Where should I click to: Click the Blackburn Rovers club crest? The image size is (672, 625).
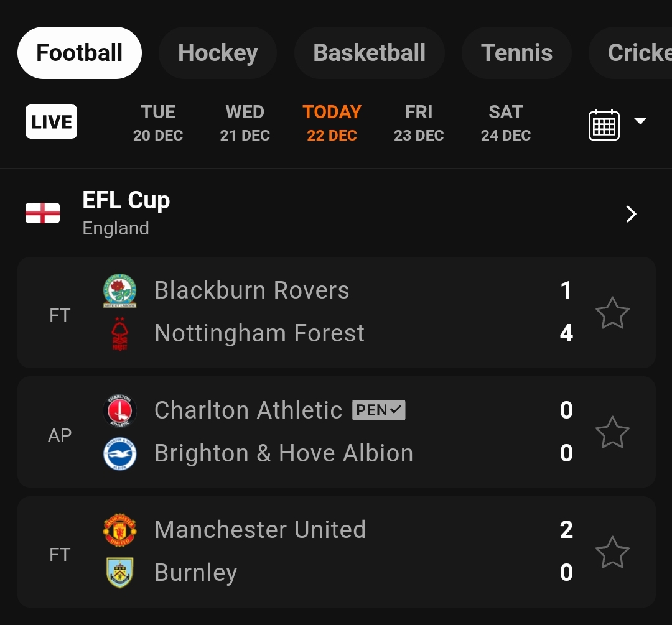click(120, 290)
